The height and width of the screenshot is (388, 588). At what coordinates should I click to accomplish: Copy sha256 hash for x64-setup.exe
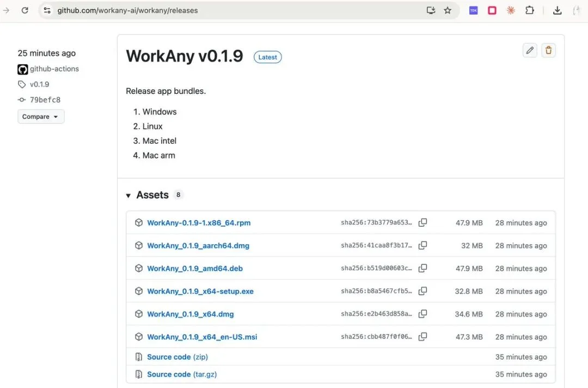click(x=422, y=291)
